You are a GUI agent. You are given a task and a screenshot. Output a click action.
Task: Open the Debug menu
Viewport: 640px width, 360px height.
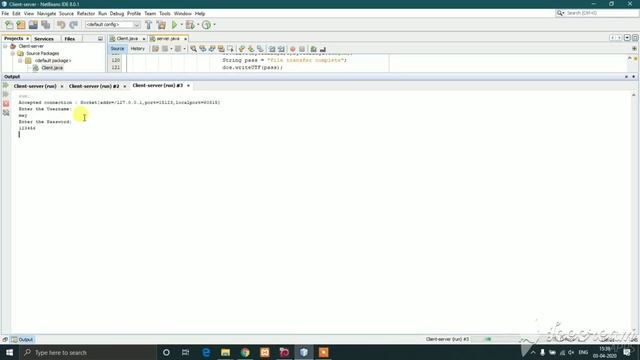(117, 13)
